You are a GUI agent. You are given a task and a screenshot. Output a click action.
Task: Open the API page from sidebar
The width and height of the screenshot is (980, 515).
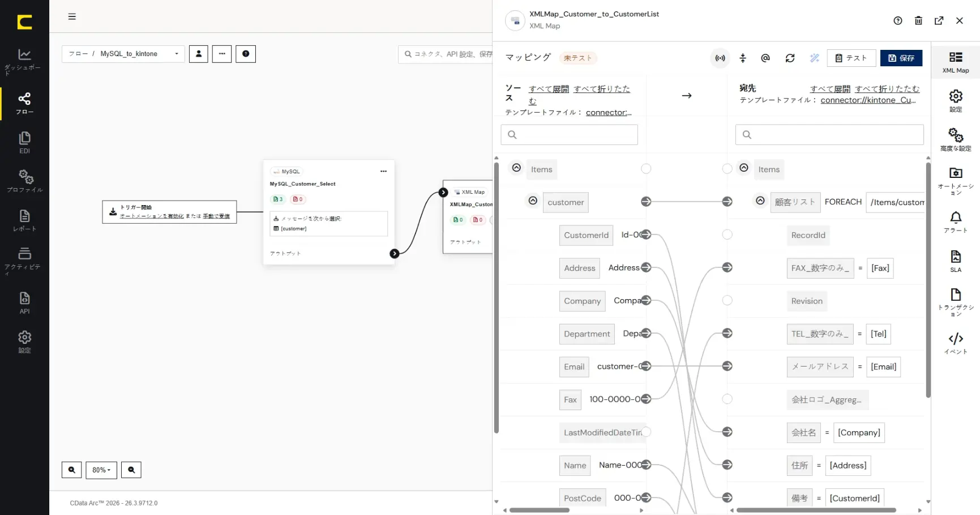(x=24, y=303)
